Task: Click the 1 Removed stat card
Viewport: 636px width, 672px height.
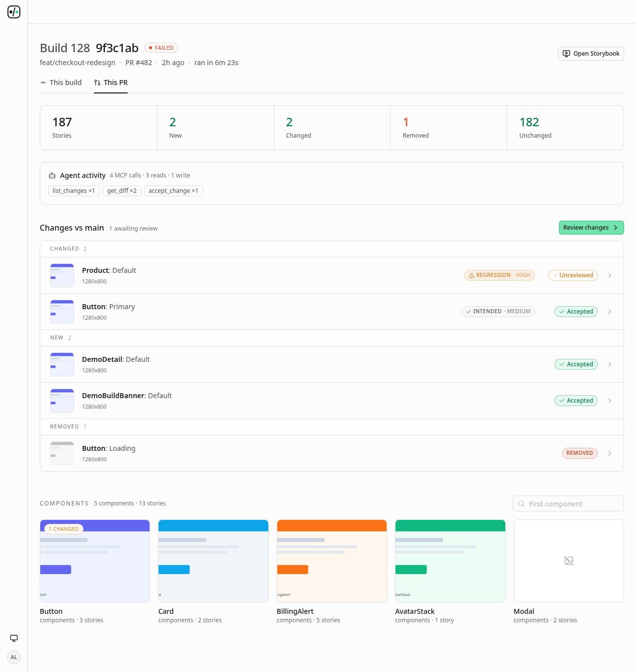Action: [449, 128]
